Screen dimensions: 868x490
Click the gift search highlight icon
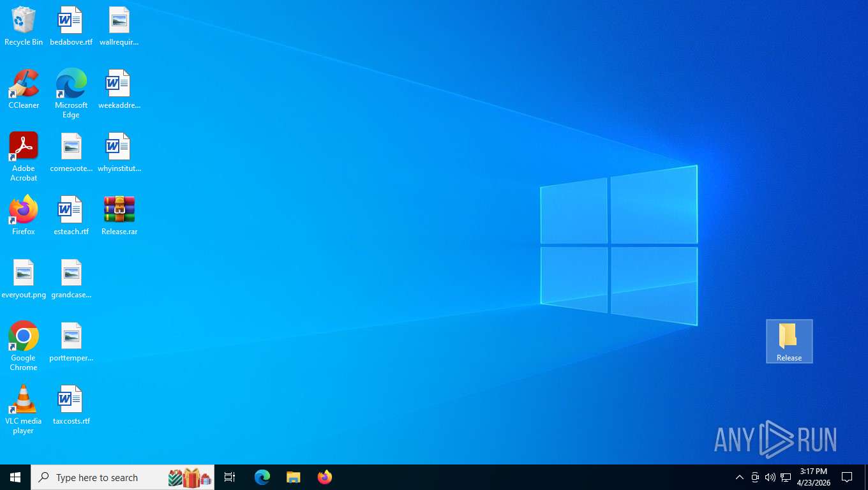[190, 477]
